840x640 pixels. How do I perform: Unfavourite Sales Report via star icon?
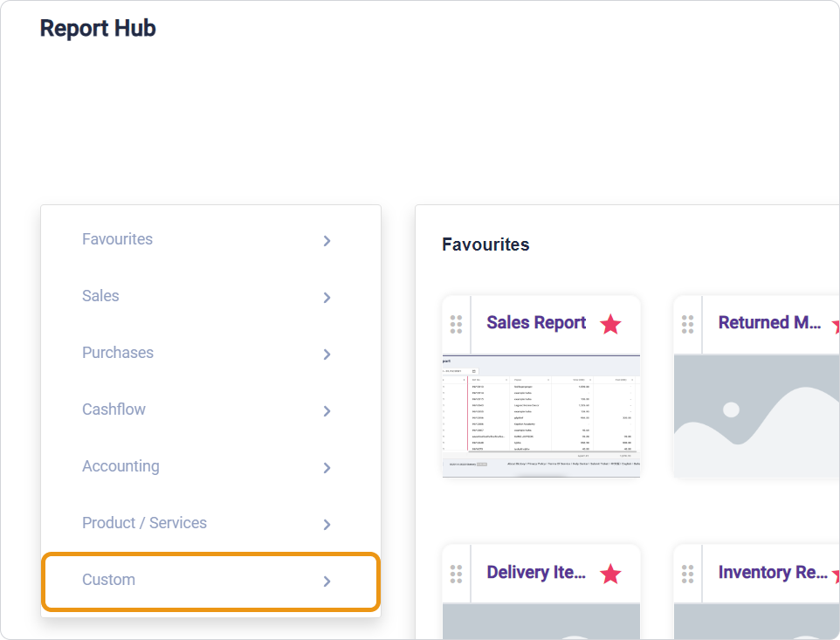click(610, 324)
